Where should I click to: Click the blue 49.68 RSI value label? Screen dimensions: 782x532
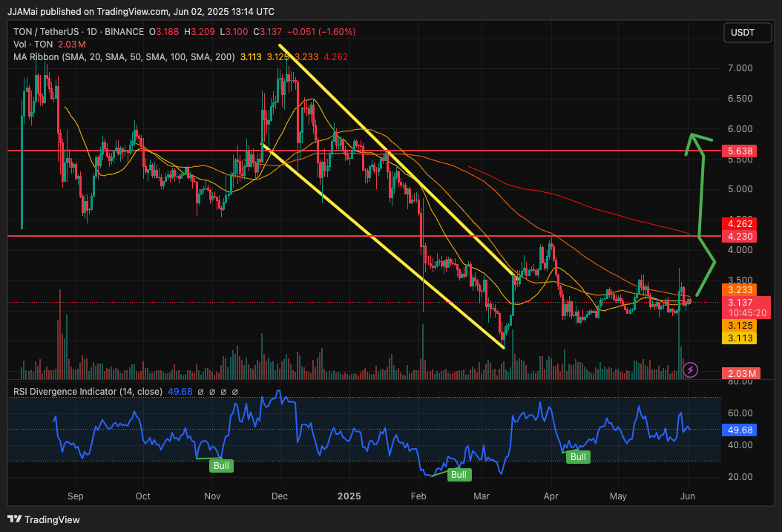[x=741, y=430]
